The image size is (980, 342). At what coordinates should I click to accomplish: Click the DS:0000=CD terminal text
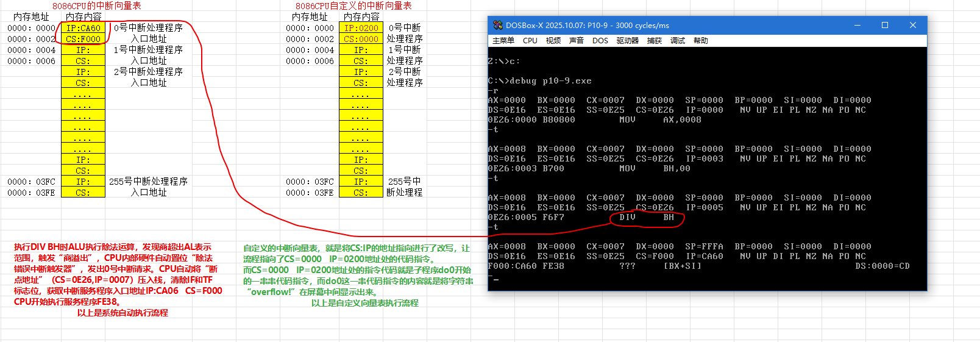pyautogui.click(x=882, y=266)
